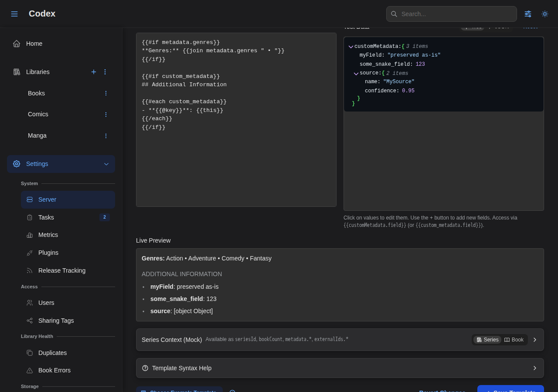Screen dimensions: 558x392
Task: Click the Live Preview heading
Action: coord(153,240)
